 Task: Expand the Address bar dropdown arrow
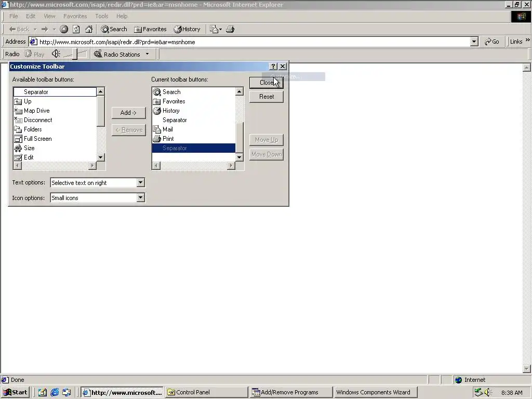474,42
